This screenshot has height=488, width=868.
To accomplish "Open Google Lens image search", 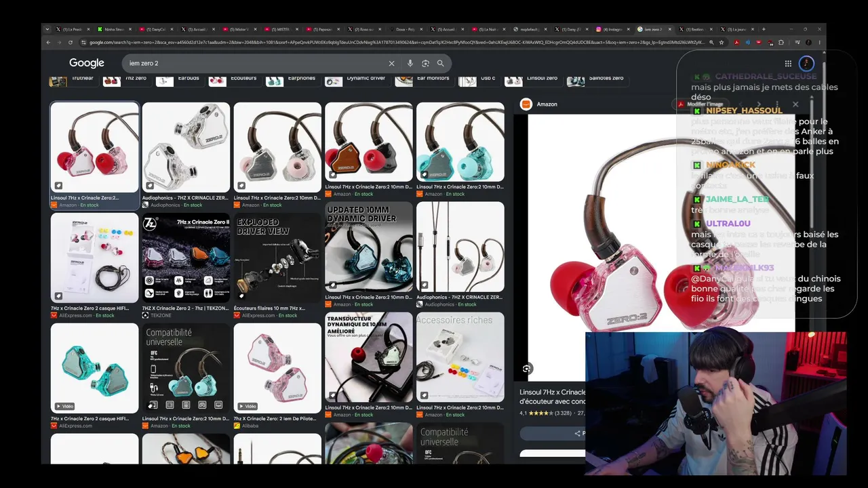I will coord(425,63).
